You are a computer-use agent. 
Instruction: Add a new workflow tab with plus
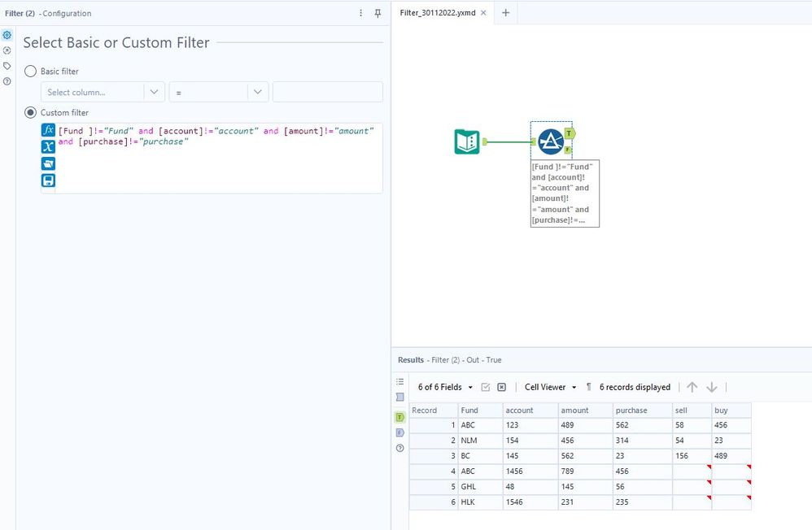506,13
